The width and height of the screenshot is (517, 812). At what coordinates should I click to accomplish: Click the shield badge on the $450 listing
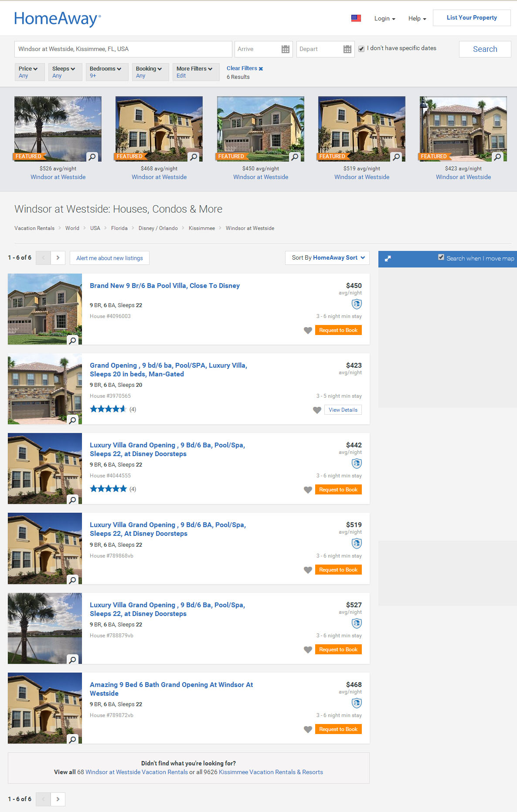(357, 304)
